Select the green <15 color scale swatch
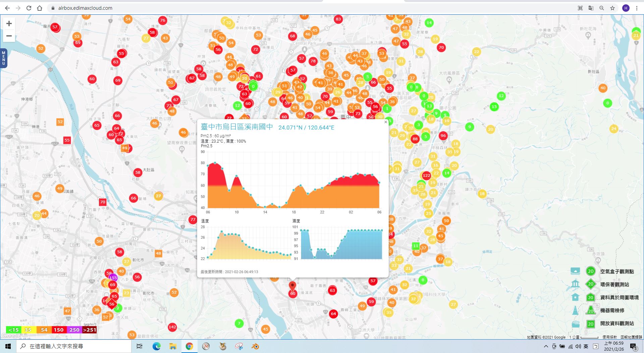 [x=13, y=330]
